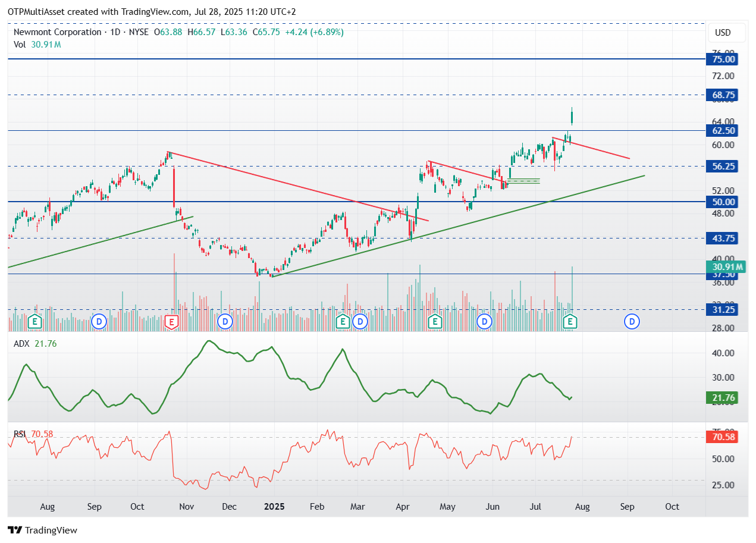Click the 30.91M volume label on axis
Screen dimensions: 756x543
click(x=723, y=266)
